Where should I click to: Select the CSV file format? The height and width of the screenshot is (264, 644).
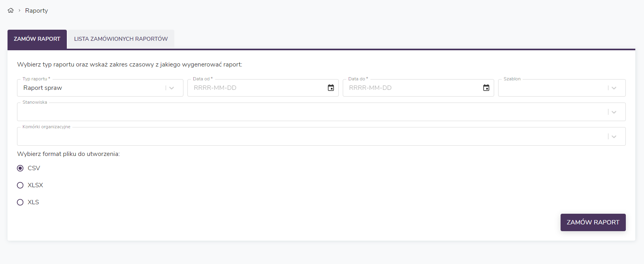click(x=20, y=168)
